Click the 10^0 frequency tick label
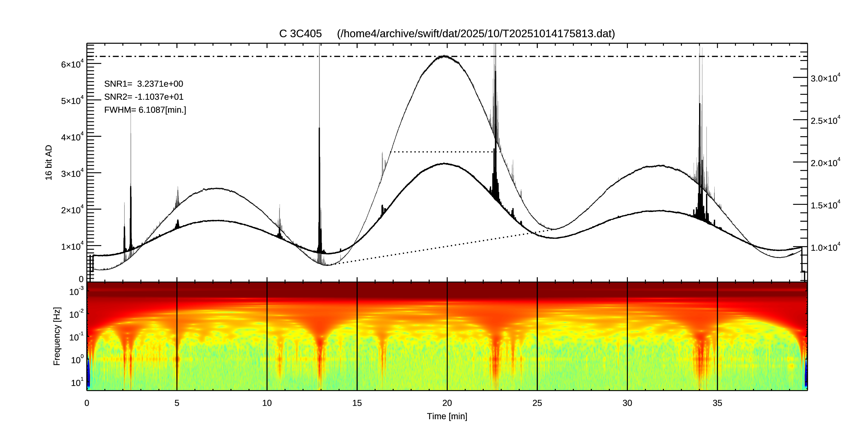Image resolution: width=868 pixels, height=434 pixels. click(77, 360)
